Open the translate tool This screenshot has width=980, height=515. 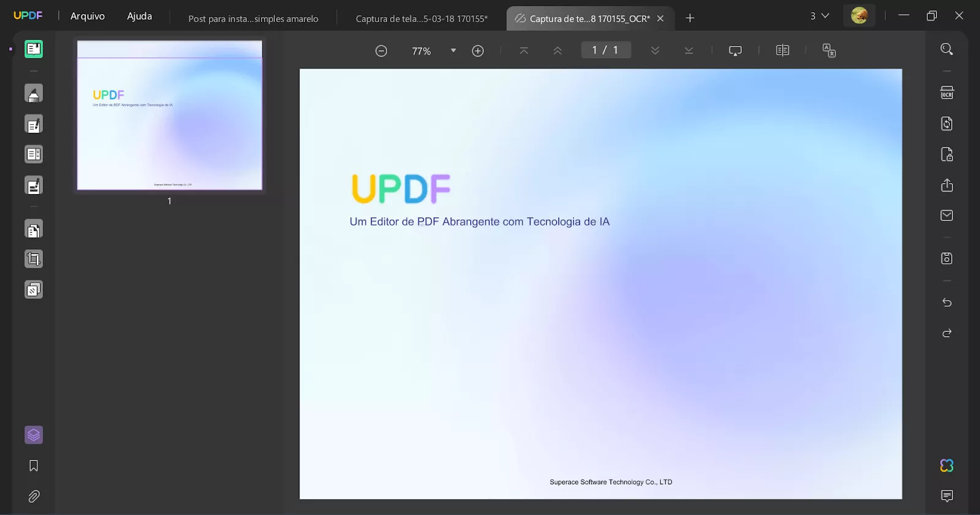click(829, 51)
